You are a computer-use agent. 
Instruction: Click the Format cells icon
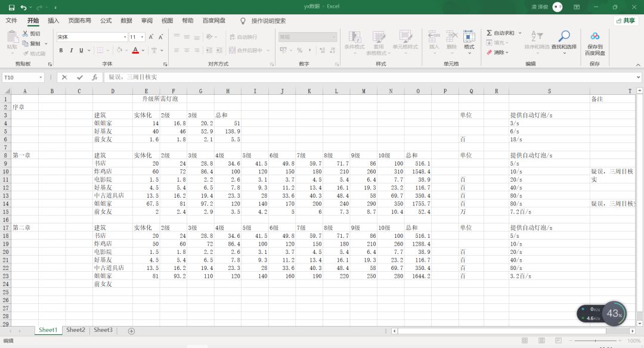pyautogui.click(x=469, y=36)
